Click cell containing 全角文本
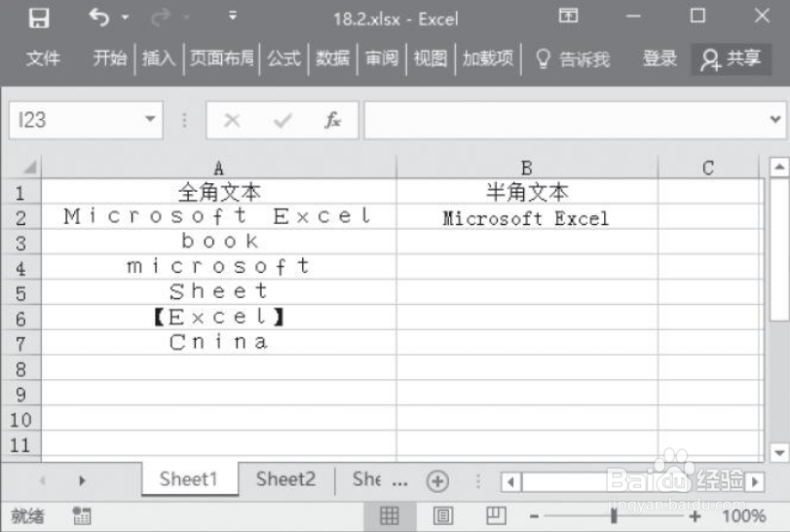The width and height of the screenshot is (790, 532). [218, 192]
